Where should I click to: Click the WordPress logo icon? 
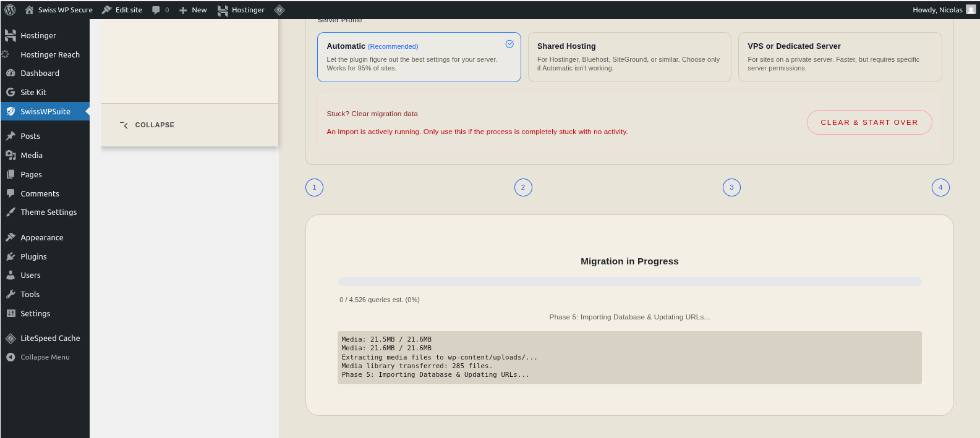10,10
